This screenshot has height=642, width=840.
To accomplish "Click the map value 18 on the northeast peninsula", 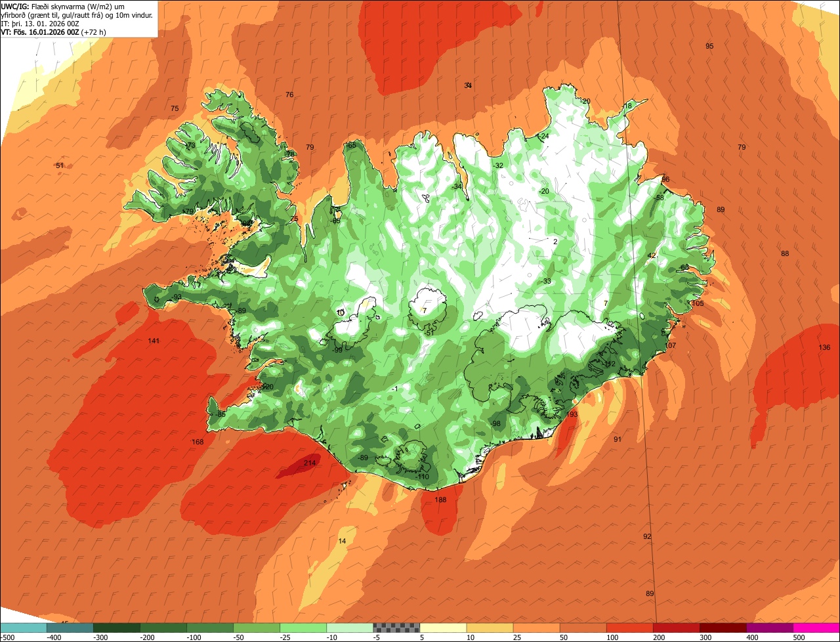I will pos(628,106).
